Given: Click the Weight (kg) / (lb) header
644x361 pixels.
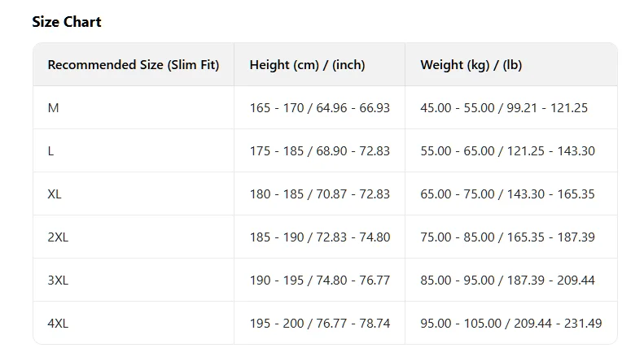Looking at the screenshot, I should tap(471, 65).
